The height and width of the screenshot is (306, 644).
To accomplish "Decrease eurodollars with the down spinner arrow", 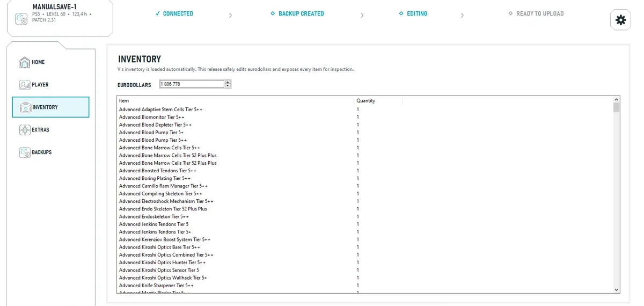I will pyautogui.click(x=228, y=86).
